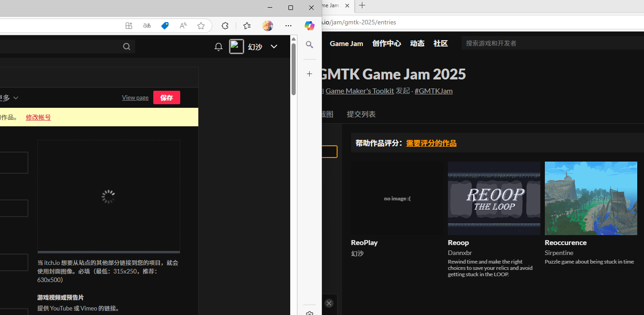The image size is (644, 315).
Task: Close the Game Jam browser tab
Action: pyautogui.click(x=347, y=5)
